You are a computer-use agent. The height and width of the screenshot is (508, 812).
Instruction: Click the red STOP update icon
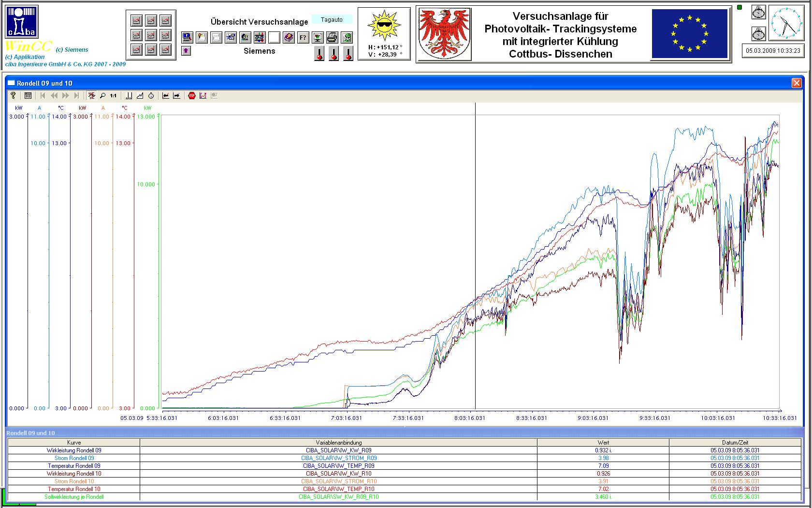point(191,96)
